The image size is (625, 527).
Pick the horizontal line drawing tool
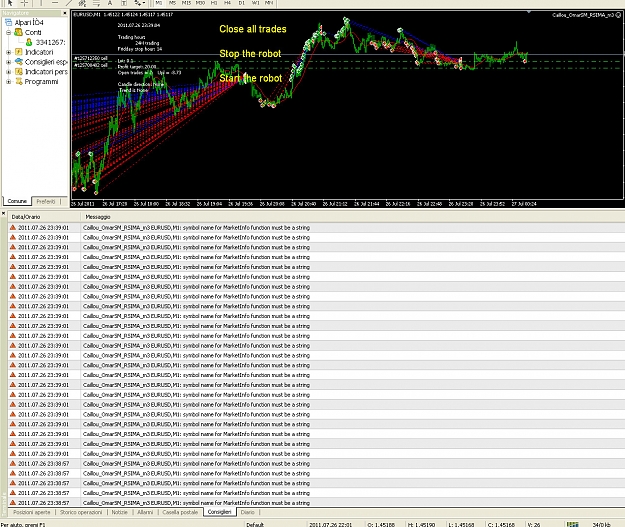pos(55,3)
